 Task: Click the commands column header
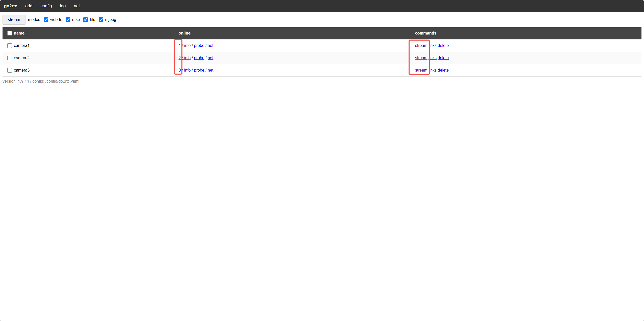tap(426, 33)
